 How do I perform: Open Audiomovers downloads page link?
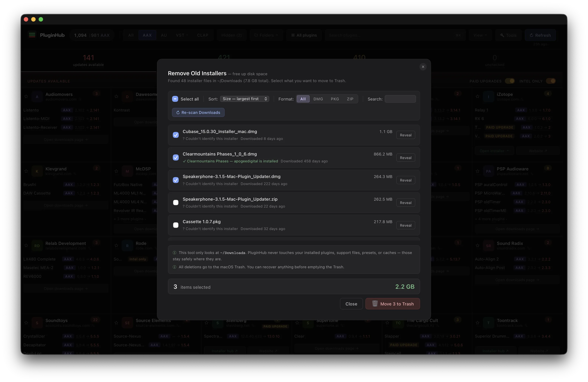point(66,140)
